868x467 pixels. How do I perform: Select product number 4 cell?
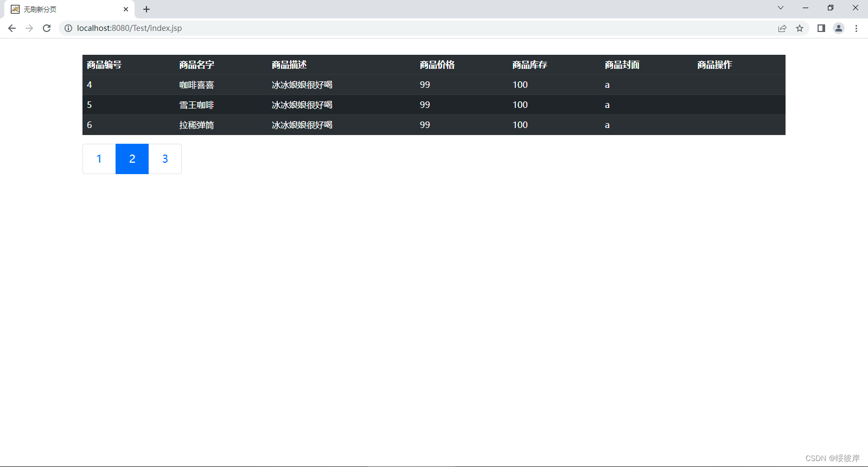[90, 85]
